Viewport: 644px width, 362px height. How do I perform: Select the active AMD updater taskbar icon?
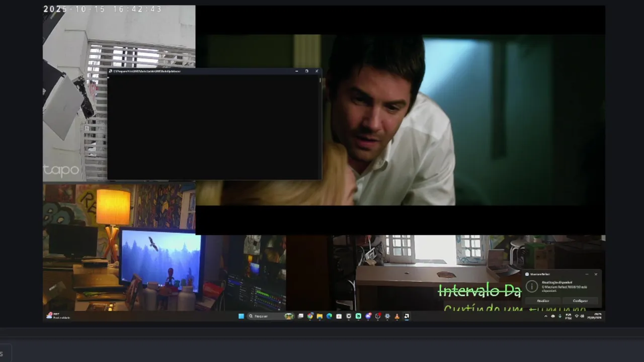point(407,316)
